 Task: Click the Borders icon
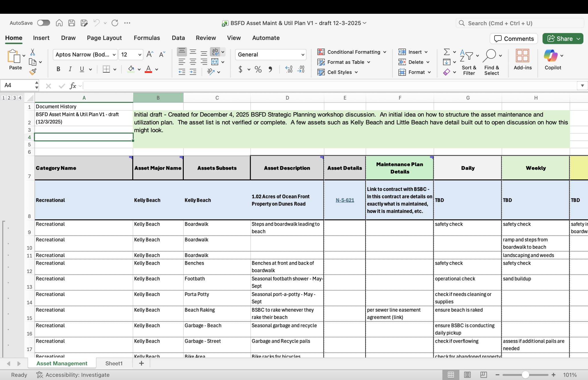[x=106, y=69]
